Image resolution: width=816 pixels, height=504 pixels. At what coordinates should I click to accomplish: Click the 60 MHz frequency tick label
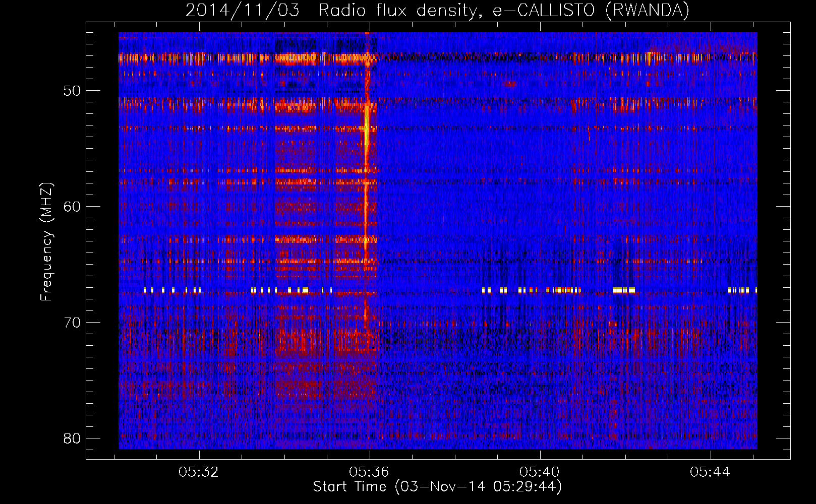(x=72, y=207)
